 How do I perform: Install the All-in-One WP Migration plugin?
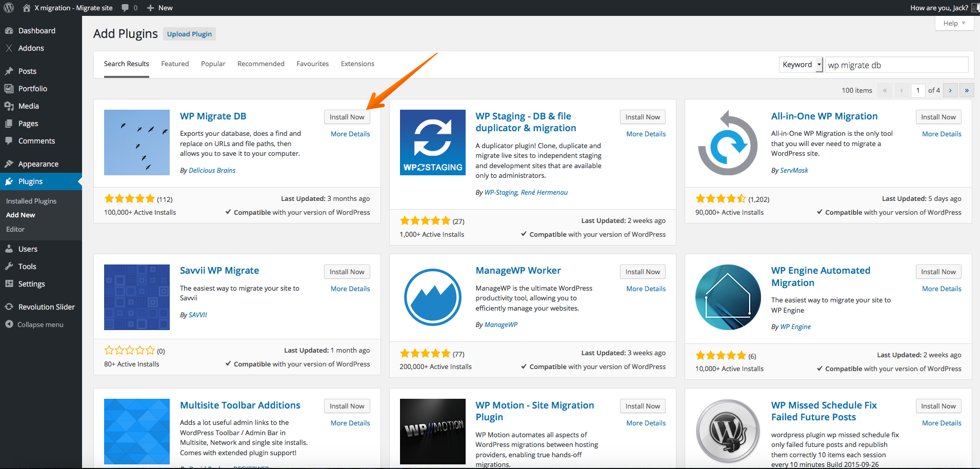point(938,117)
